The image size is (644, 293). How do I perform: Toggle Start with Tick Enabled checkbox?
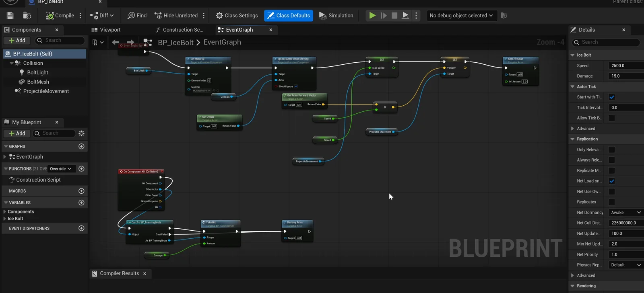coord(612,97)
